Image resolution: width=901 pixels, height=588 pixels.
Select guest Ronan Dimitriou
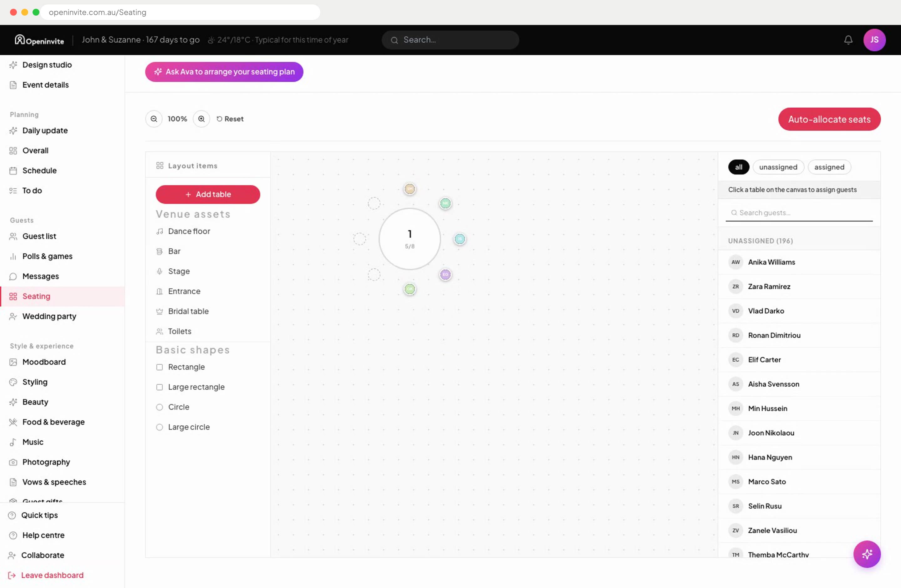(799, 335)
